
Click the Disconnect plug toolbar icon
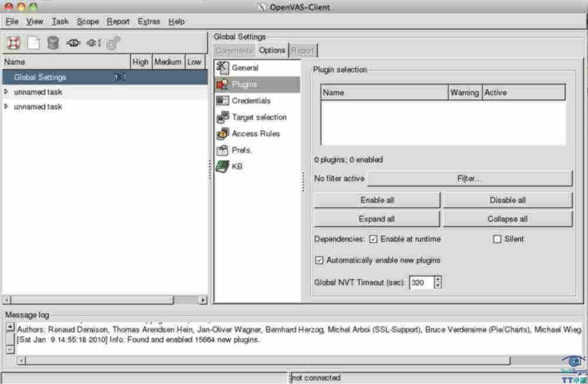(94, 43)
